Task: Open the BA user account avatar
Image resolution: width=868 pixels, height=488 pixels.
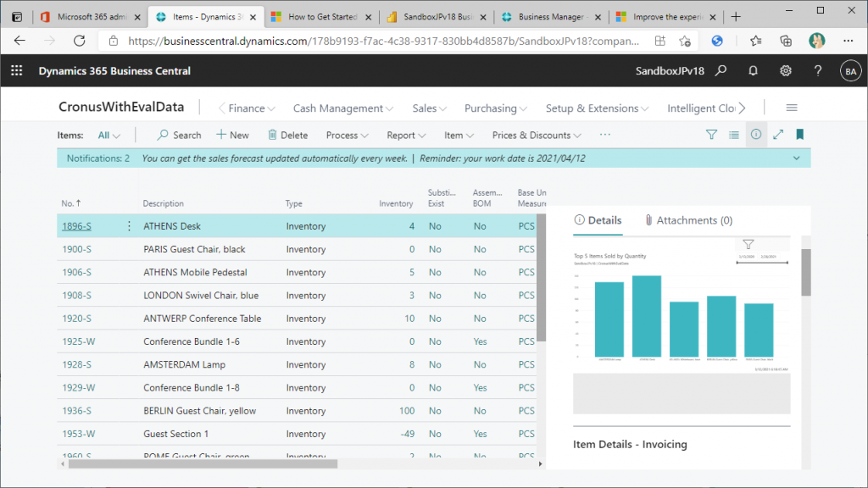Action: [x=851, y=71]
